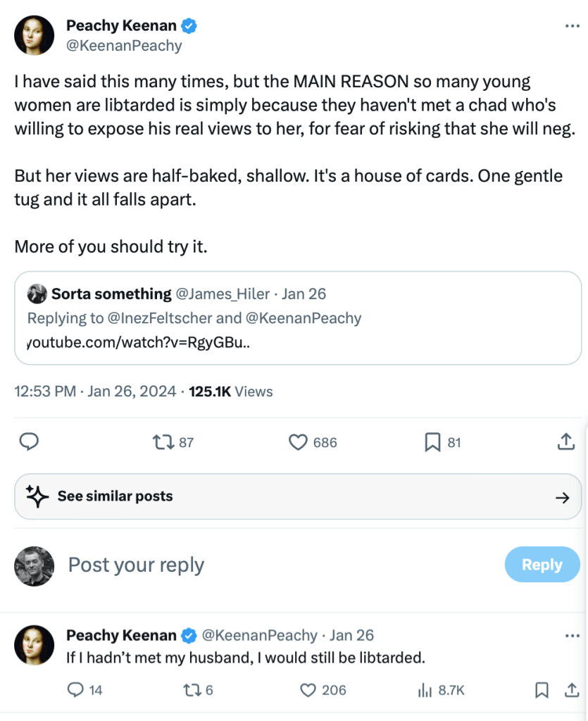Image resolution: width=588 pixels, height=721 pixels.
Task: Bookmark the main post with 81 bookmarks
Action: pyautogui.click(x=432, y=442)
